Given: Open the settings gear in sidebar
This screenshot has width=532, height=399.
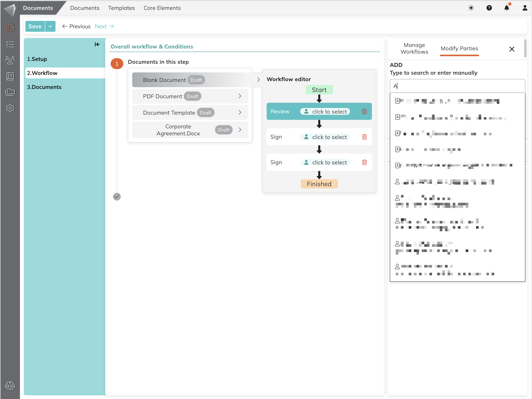Looking at the screenshot, I should (x=10, y=108).
